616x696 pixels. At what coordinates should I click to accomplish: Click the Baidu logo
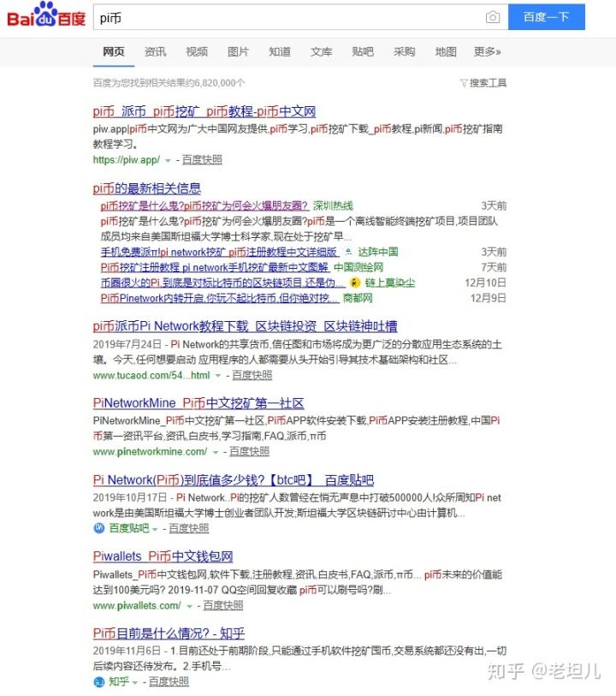[x=46, y=15]
